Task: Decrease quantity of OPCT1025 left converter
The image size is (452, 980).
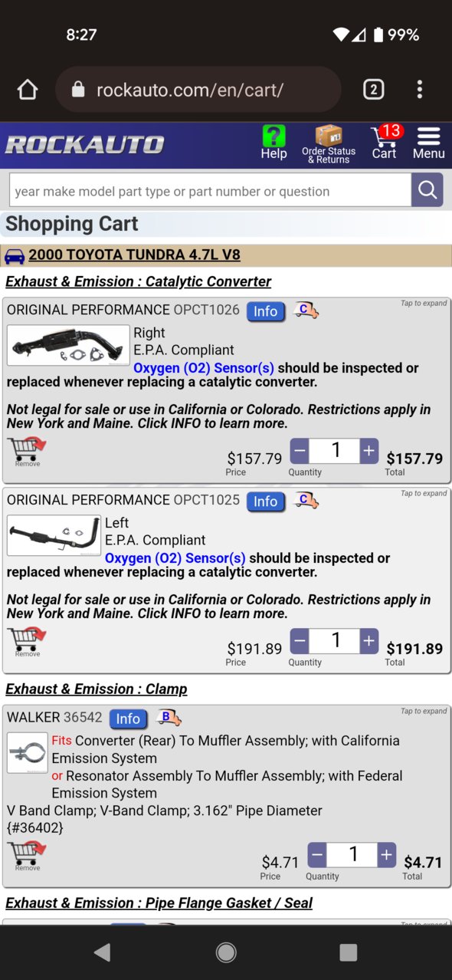Action: point(300,641)
